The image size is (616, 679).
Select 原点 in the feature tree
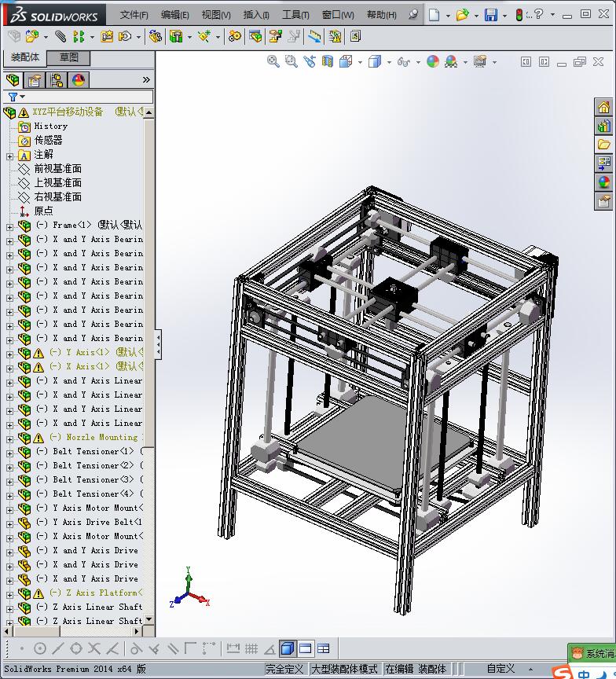coord(43,211)
